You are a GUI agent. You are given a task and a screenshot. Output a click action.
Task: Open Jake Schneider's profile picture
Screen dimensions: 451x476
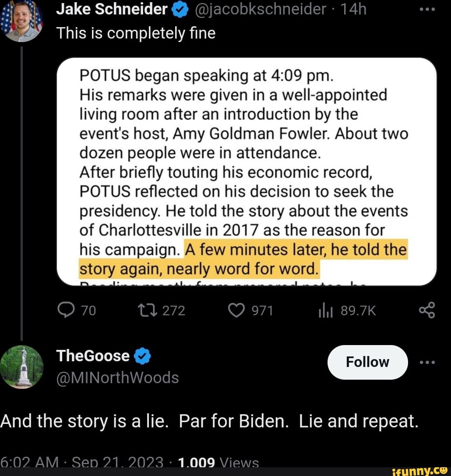[x=21, y=21]
